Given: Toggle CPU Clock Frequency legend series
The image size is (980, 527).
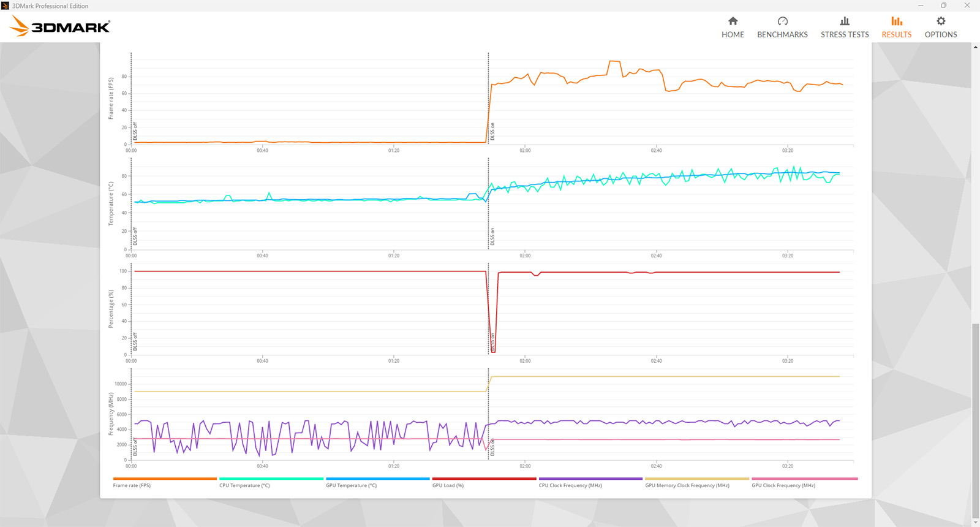Looking at the screenshot, I should pyautogui.click(x=570, y=485).
